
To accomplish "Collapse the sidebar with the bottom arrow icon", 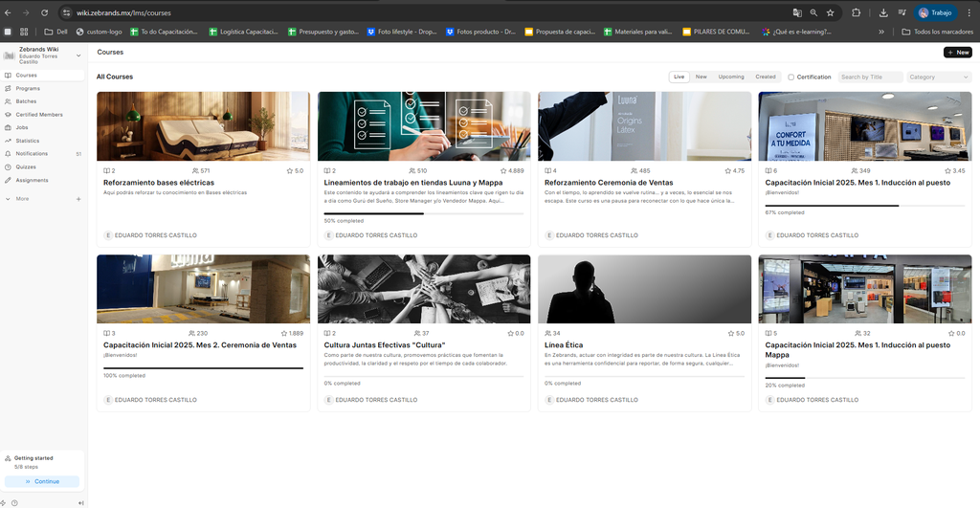I will [x=80, y=503].
